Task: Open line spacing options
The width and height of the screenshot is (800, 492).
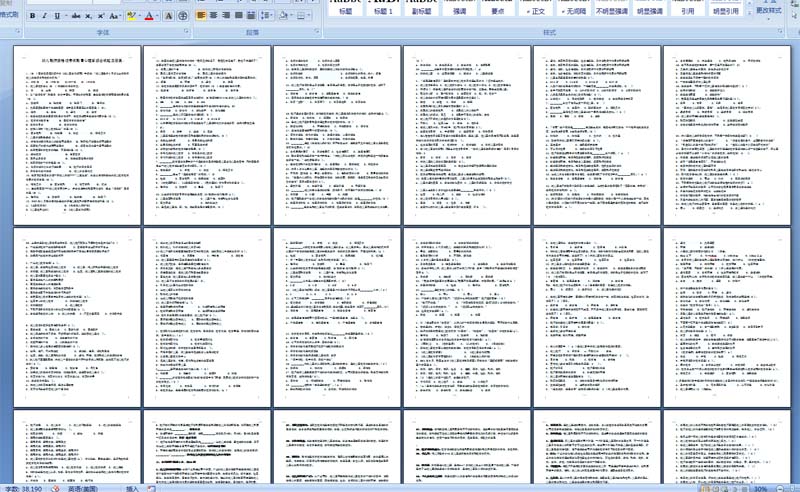Action: [266, 15]
